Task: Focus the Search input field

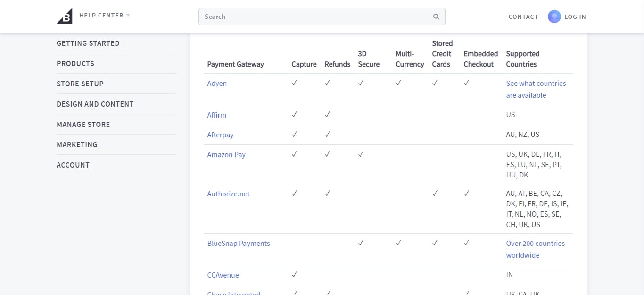Action: coord(322,17)
